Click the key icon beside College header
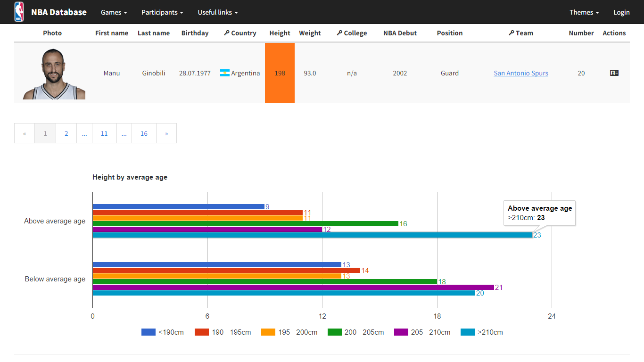 point(339,33)
